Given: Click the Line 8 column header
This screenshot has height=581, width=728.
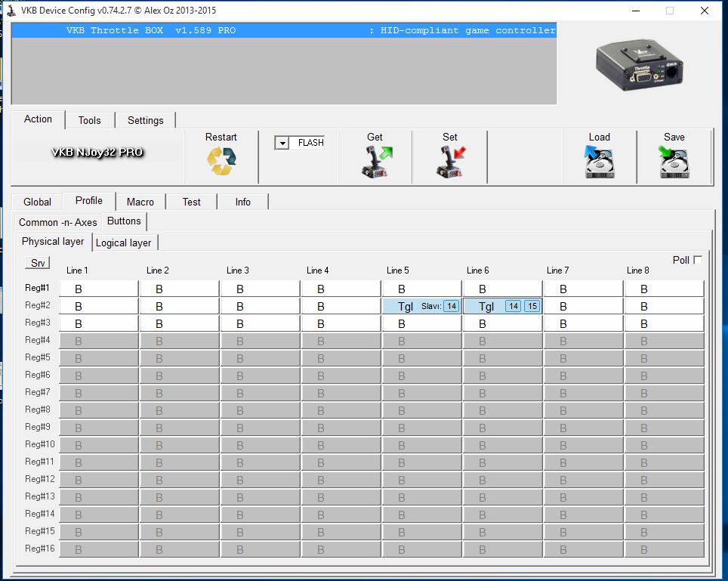Looking at the screenshot, I should tap(638, 270).
